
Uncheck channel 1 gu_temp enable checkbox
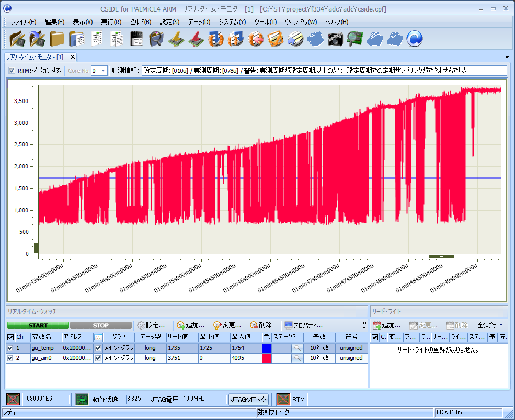(10, 348)
